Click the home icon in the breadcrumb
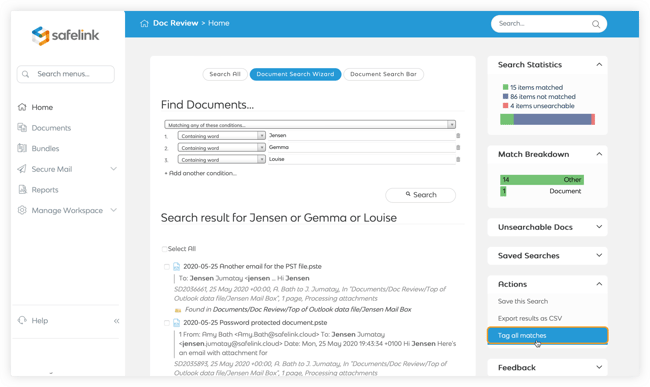The width and height of the screenshot is (650, 387). tap(144, 23)
